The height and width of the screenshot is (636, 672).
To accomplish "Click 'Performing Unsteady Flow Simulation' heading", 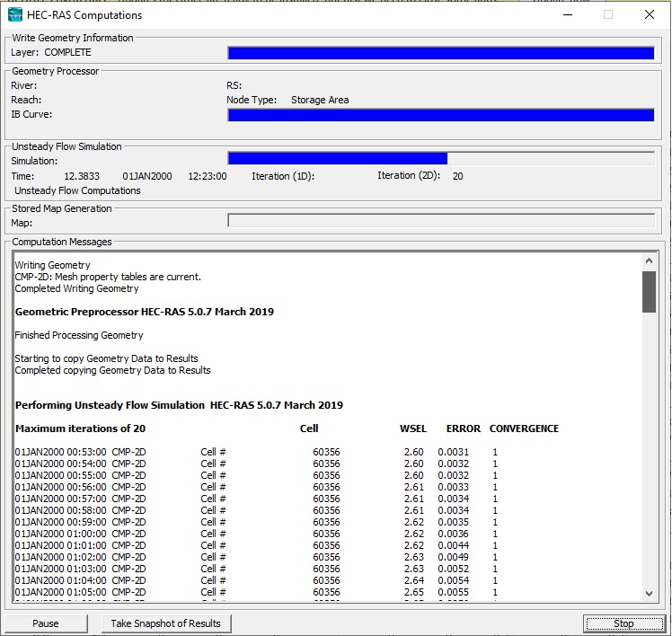I will coord(110,405).
